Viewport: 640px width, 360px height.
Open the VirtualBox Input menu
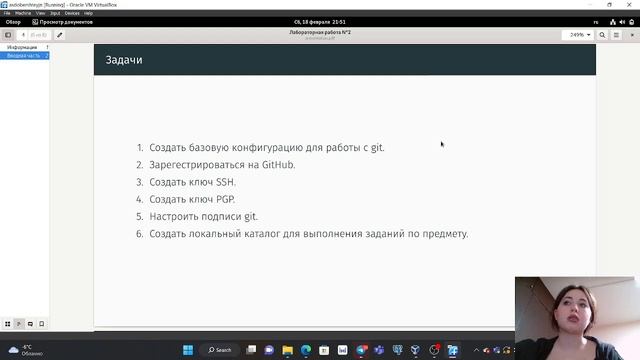(x=55, y=13)
